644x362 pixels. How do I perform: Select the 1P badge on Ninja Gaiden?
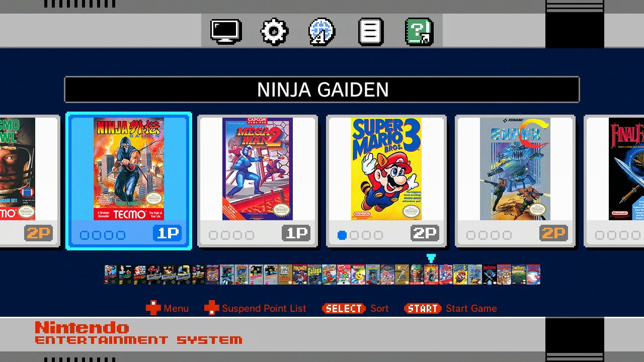coord(168,233)
